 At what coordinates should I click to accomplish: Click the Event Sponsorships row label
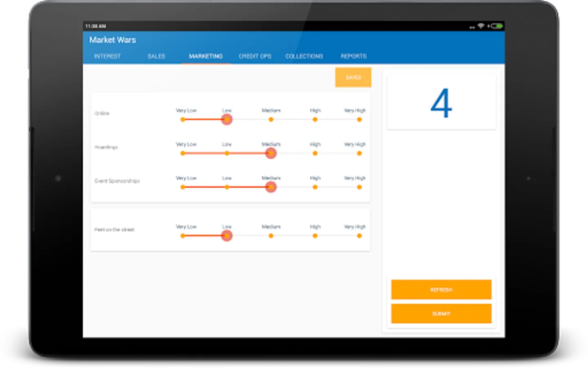pos(117,181)
